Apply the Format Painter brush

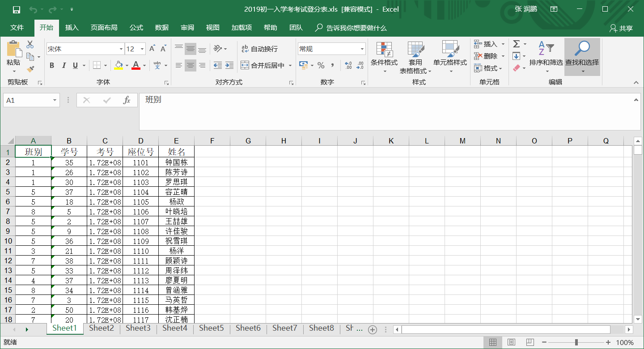[30, 69]
